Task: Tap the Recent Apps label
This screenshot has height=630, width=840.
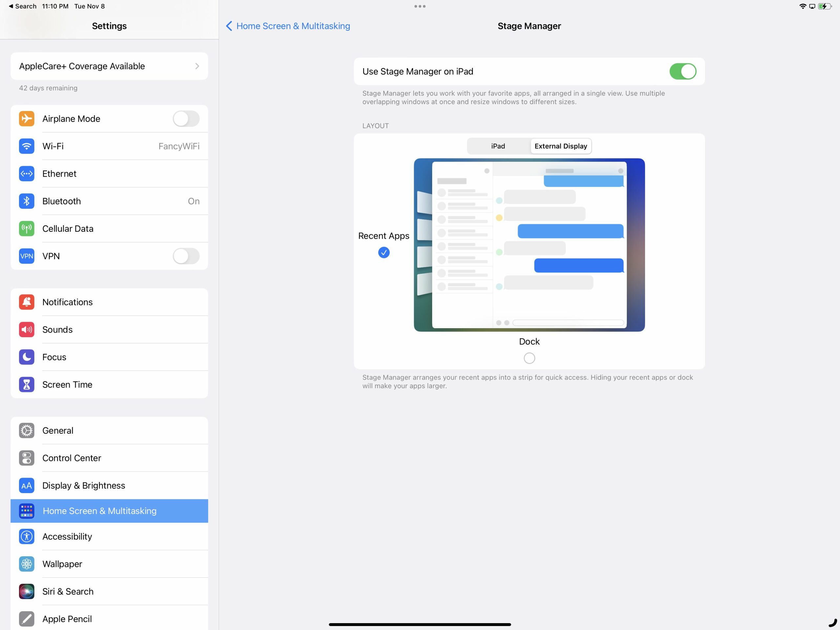Action: coord(384,236)
